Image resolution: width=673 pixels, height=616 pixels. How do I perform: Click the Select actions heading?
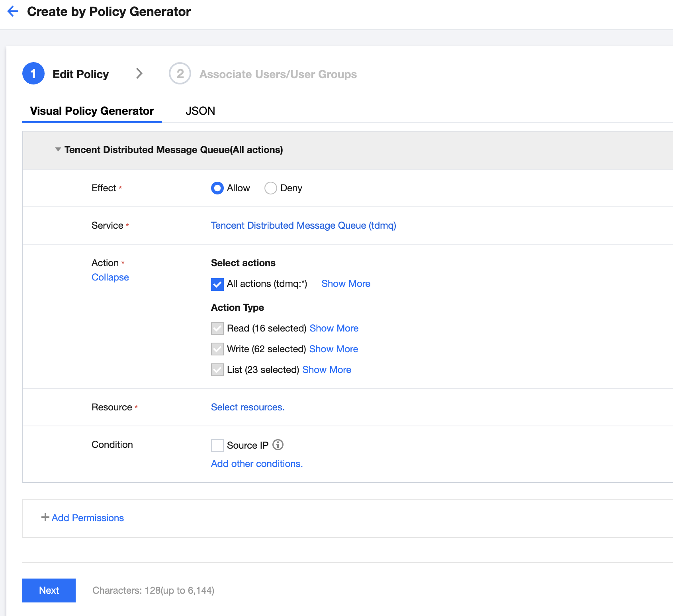(x=243, y=263)
